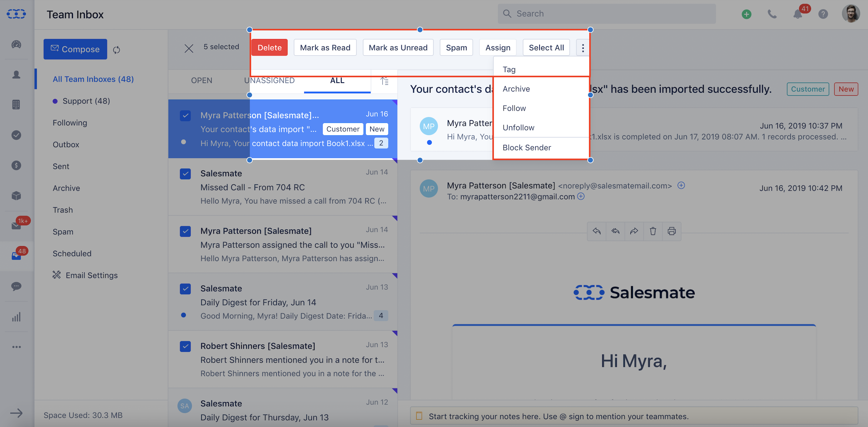The height and width of the screenshot is (427, 868).
Task: Click the Forward arrow icon in email toolbar
Action: 634,231
